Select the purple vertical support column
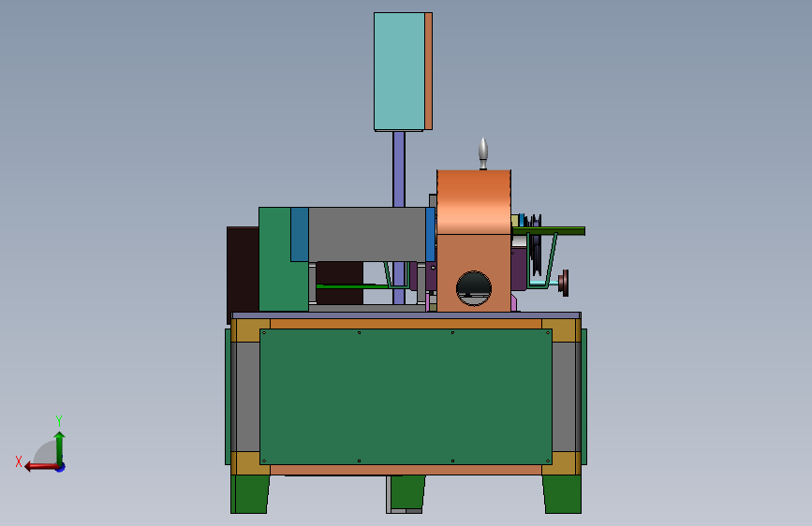Viewport: 812px width, 526px height. 399,169
